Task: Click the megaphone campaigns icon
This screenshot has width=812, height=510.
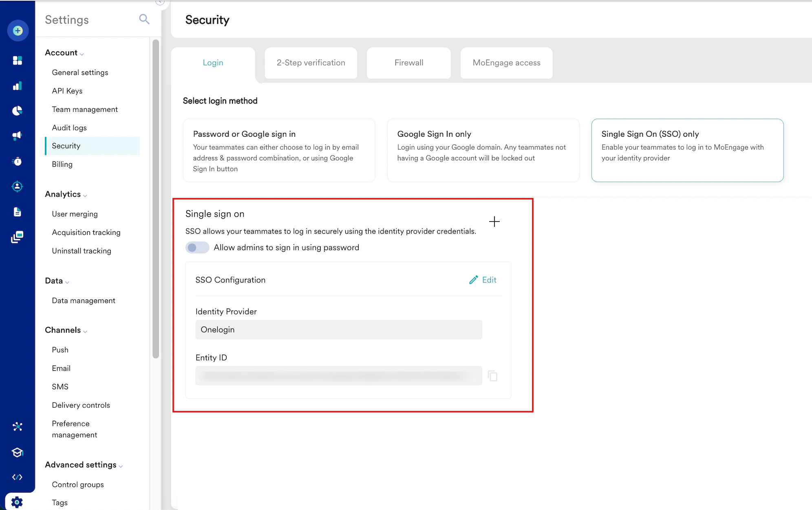Action: [x=17, y=136]
